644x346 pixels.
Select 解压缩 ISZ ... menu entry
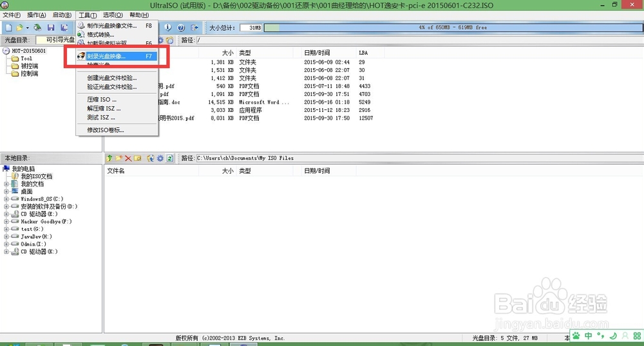tap(117, 109)
